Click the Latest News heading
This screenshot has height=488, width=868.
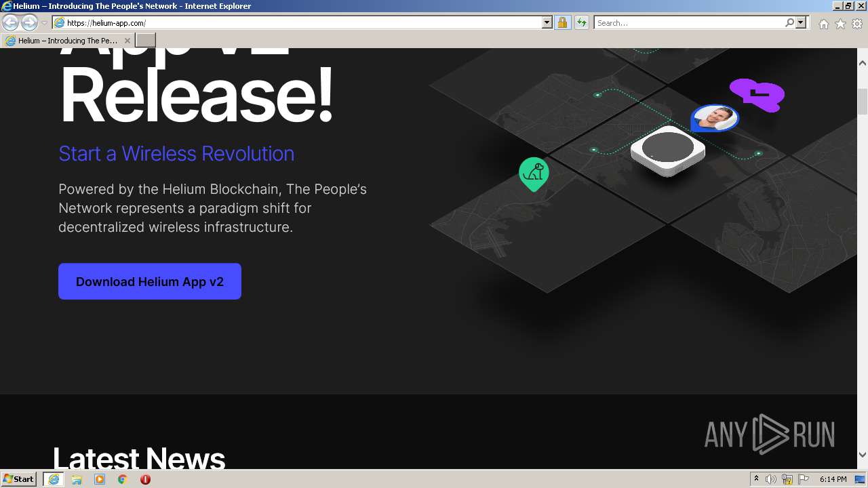(x=139, y=459)
